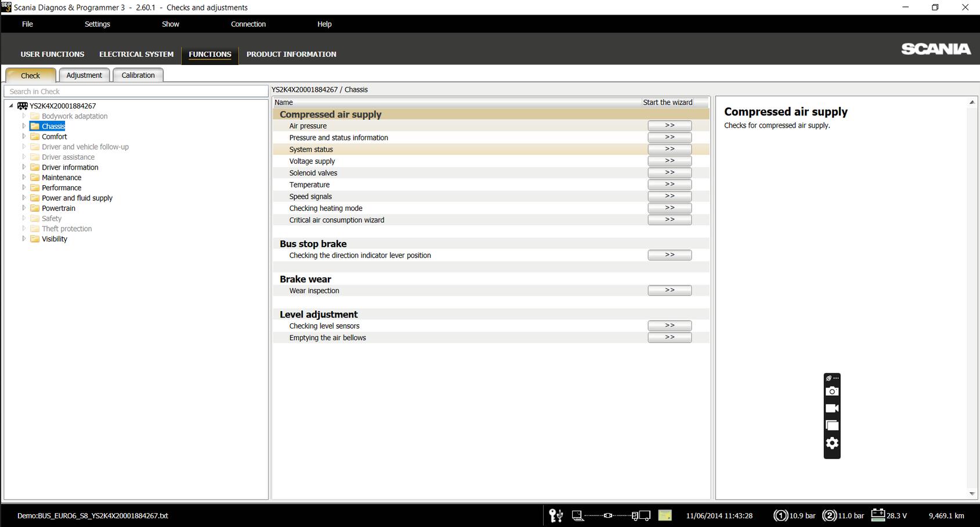Open the Connection menu

(248, 24)
